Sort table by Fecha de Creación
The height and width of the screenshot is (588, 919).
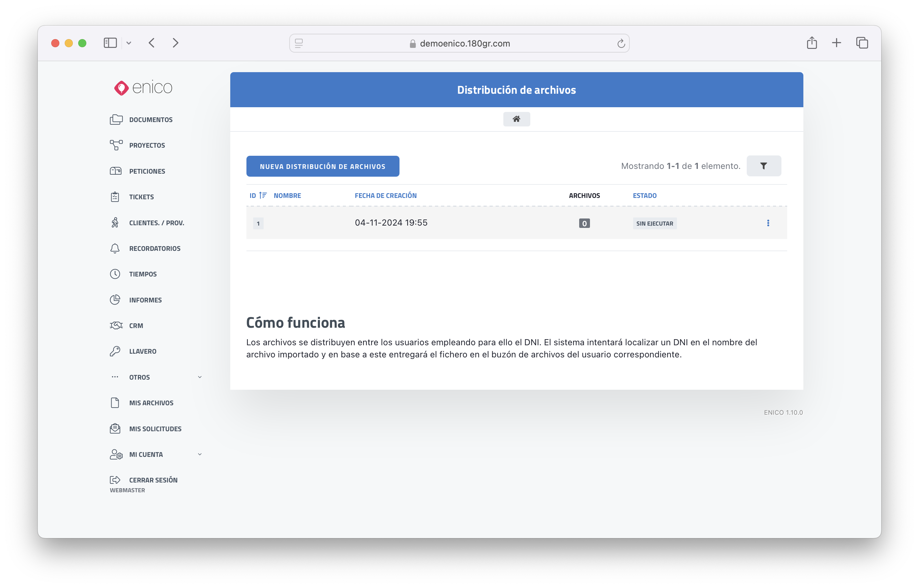tap(386, 196)
